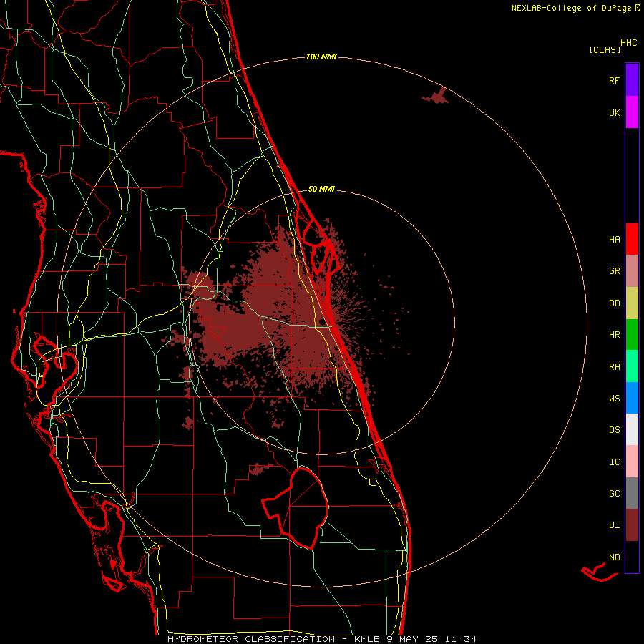
Task: Click the RF legend label
Action: [614, 81]
